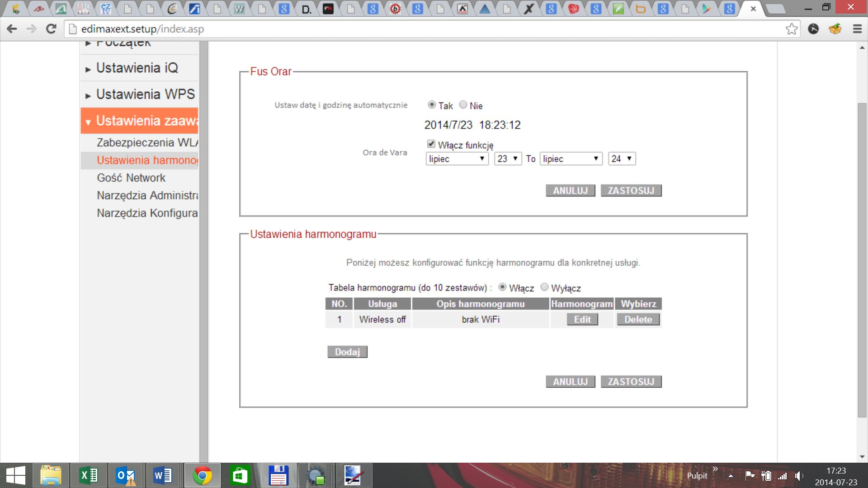The height and width of the screenshot is (488, 868).
Task: Click the browser reload icon
Action: click(x=51, y=29)
